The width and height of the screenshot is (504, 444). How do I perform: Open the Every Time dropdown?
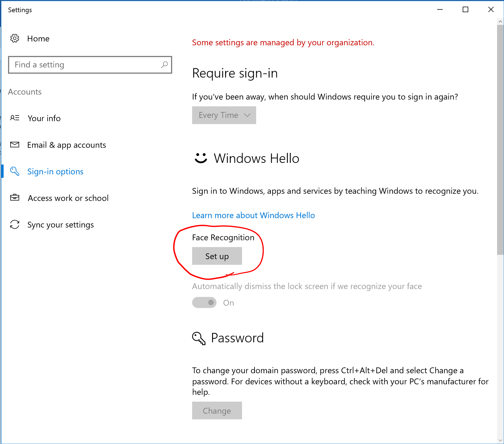pos(224,115)
